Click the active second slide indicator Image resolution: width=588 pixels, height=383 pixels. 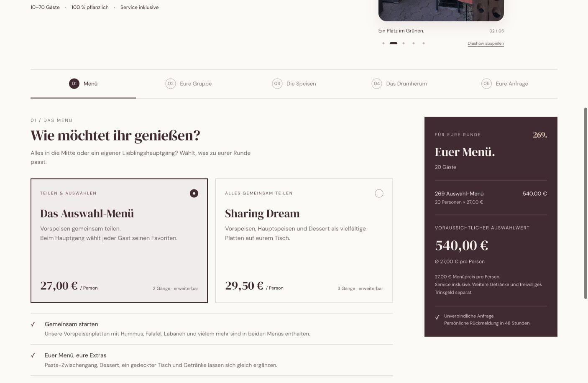pos(394,43)
